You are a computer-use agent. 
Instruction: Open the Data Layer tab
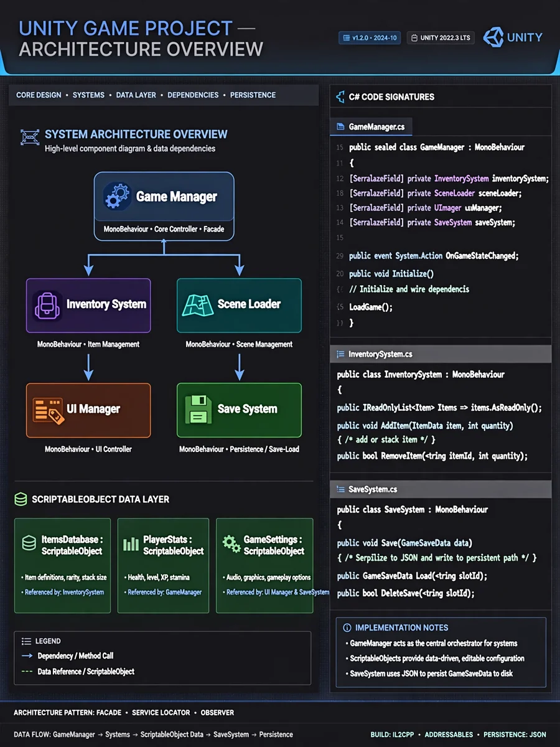pos(136,95)
